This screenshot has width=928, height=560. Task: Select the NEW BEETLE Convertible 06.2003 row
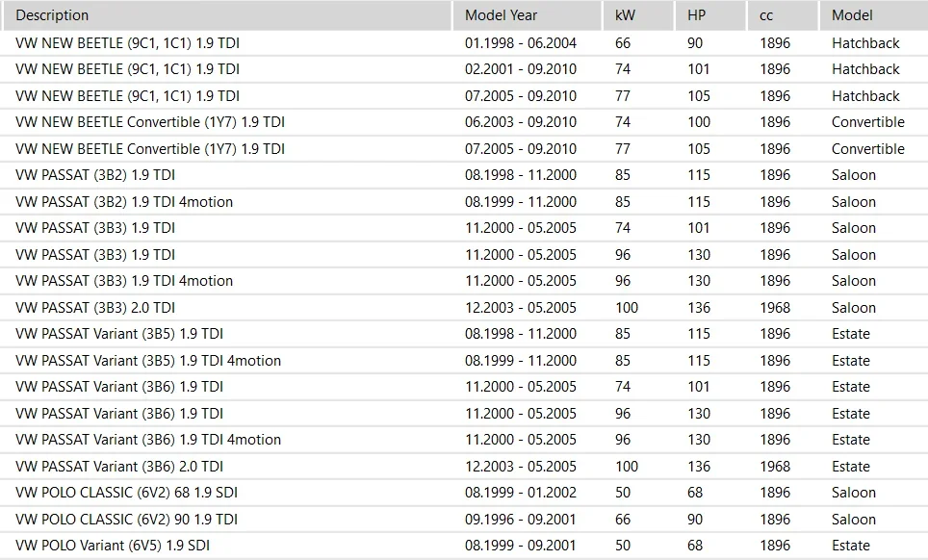pos(464,122)
